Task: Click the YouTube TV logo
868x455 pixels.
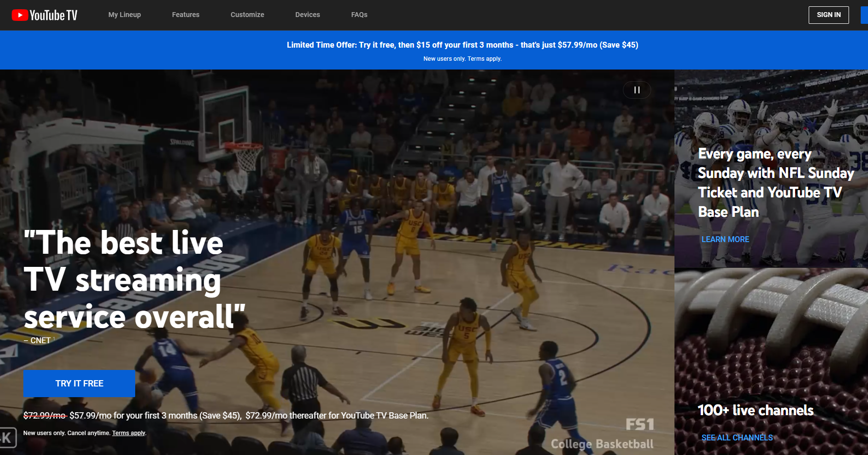Action: tap(44, 15)
